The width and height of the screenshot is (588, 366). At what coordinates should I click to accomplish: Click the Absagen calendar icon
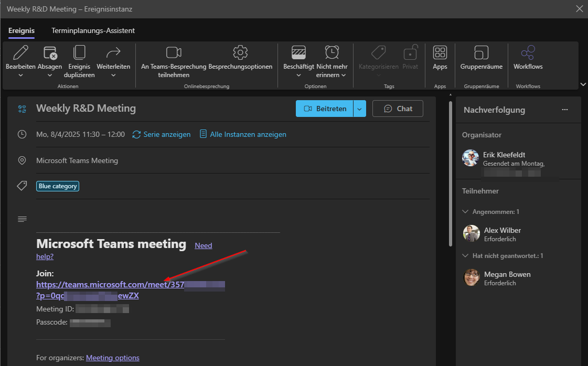pos(50,52)
